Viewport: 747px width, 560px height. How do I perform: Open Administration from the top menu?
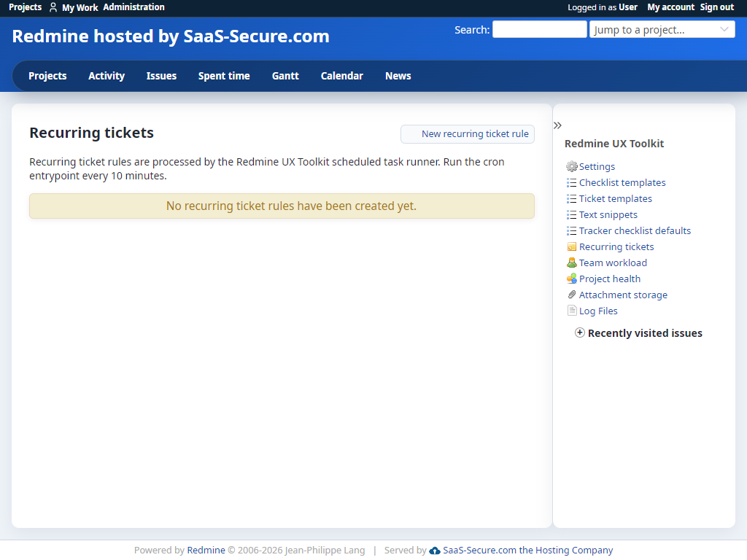[x=134, y=7]
